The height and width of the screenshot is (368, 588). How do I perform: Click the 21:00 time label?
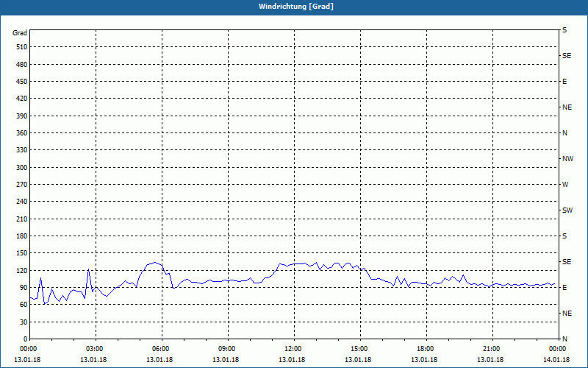click(x=492, y=349)
